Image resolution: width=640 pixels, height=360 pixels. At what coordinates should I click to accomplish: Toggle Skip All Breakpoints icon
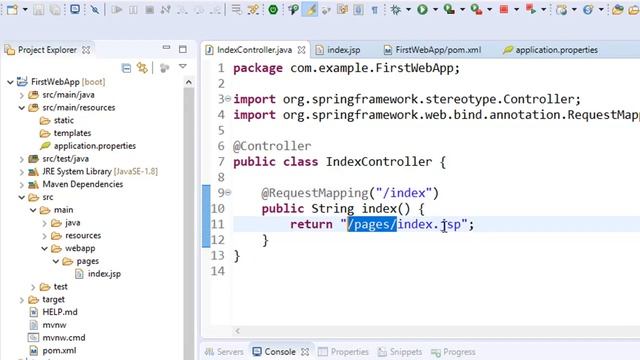pyautogui.click(x=95, y=9)
